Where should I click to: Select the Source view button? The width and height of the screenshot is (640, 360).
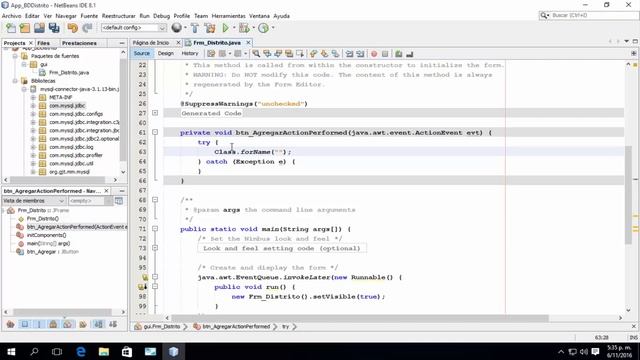click(x=142, y=53)
